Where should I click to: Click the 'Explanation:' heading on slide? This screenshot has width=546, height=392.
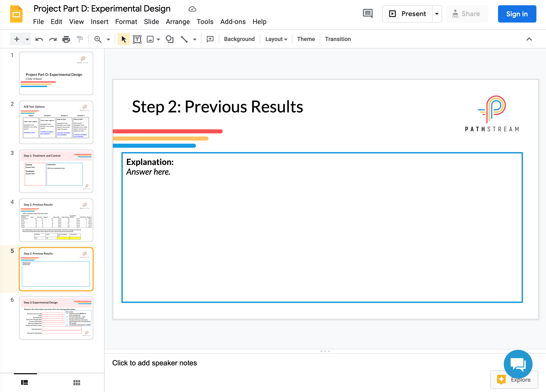(x=150, y=162)
